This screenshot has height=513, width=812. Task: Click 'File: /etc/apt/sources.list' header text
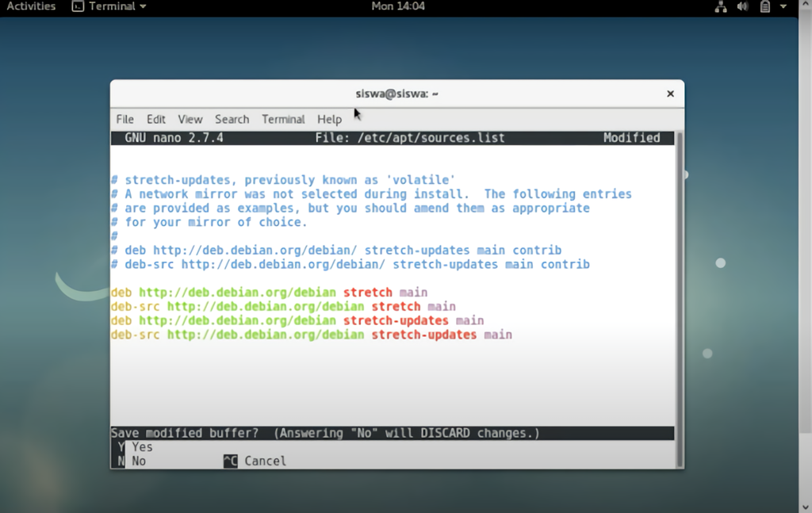click(x=410, y=138)
